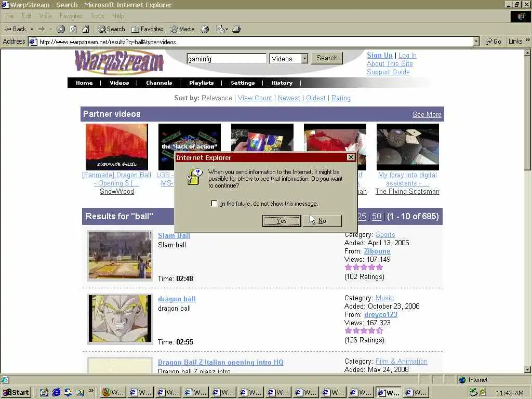Click Yes in the Internet Explorer dialog
The height and width of the screenshot is (399, 532).
(282, 221)
